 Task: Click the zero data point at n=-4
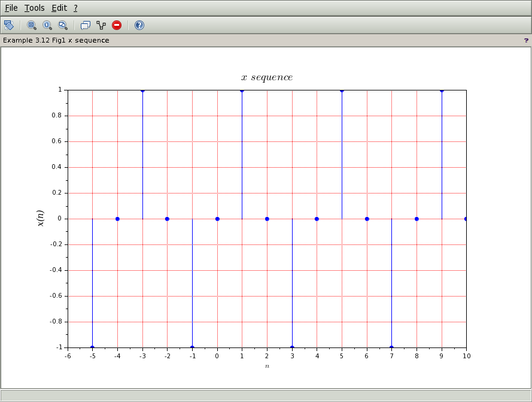point(117,219)
